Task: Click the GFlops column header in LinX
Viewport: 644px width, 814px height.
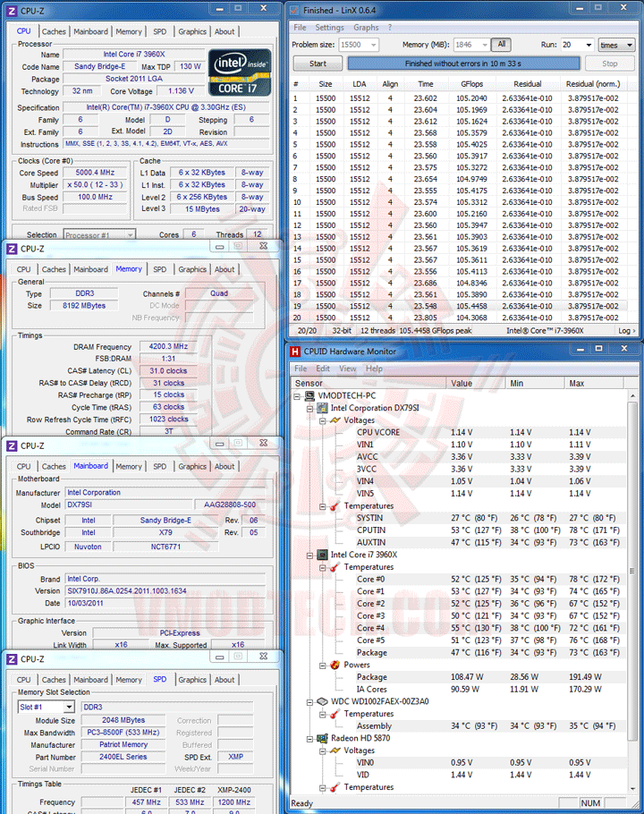Action: pos(471,84)
